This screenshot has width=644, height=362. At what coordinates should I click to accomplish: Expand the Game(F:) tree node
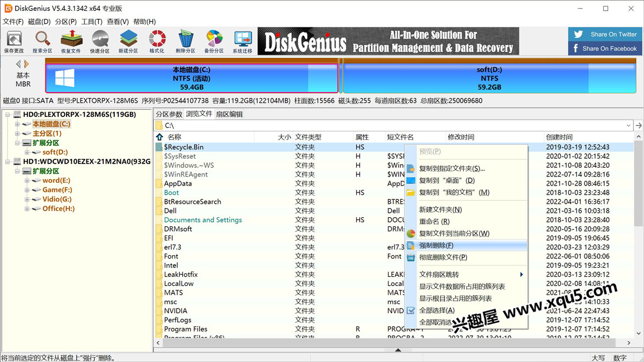click(27, 190)
